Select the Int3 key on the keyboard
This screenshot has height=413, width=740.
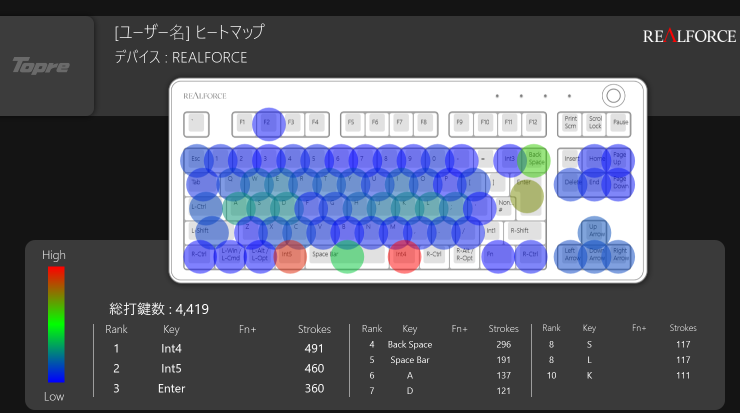pos(509,160)
